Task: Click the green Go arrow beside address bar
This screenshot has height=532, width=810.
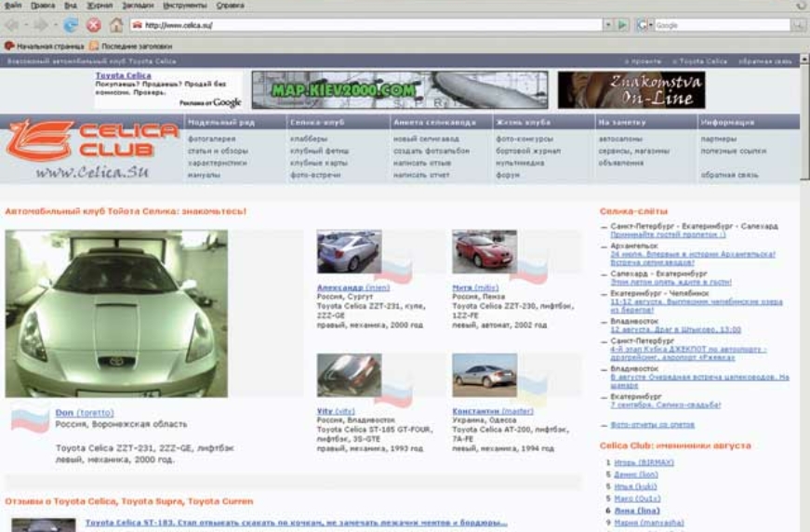Action: [624, 25]
